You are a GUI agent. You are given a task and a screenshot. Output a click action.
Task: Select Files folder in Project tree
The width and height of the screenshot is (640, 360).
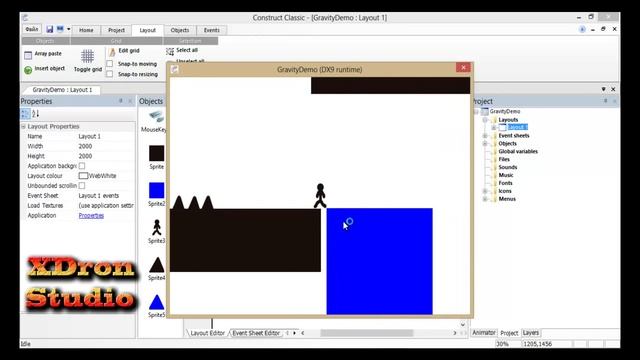[504, 159]
